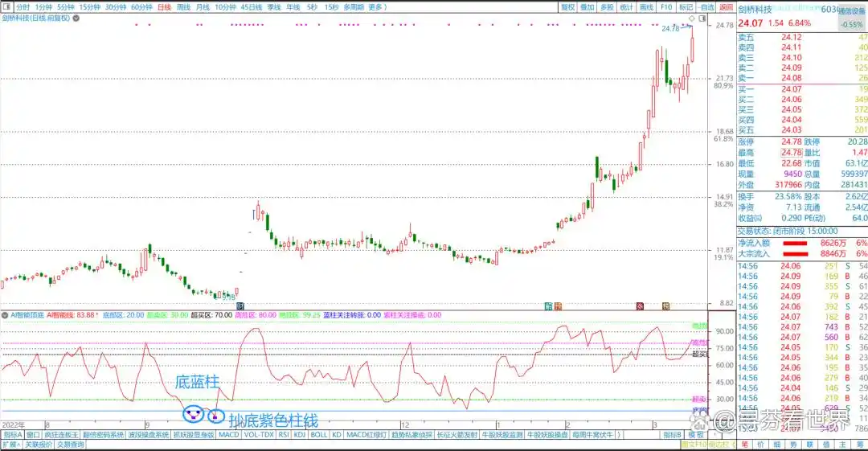Select the 60分钟 period
868x451 pixels.
pos(141,7)
